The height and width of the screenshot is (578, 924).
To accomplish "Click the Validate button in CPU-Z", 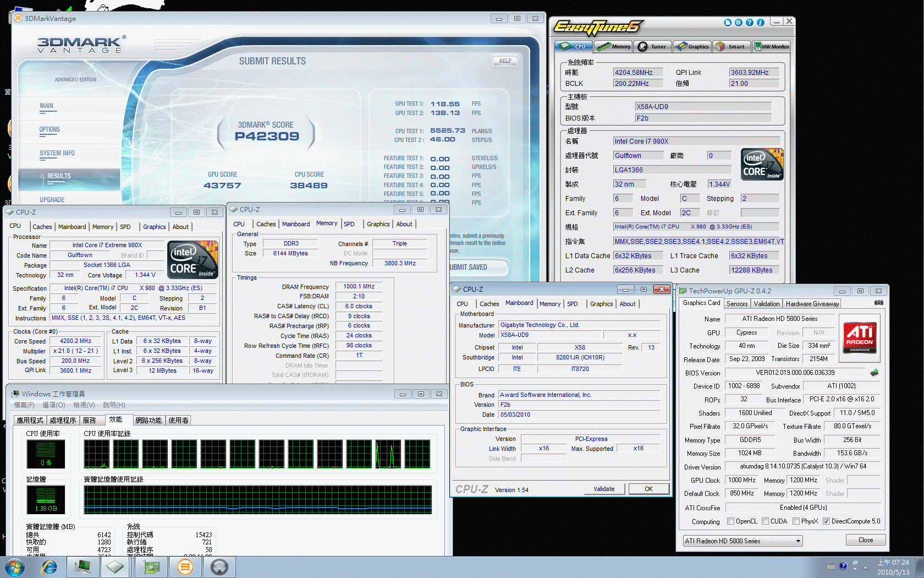I will tap(604, 489).
